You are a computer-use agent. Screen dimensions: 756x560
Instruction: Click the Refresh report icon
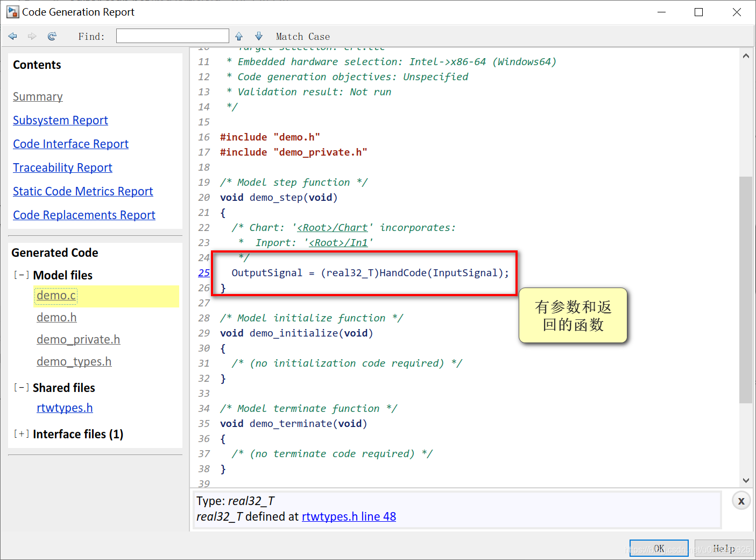pyautogui.click(x=52, y=36)
